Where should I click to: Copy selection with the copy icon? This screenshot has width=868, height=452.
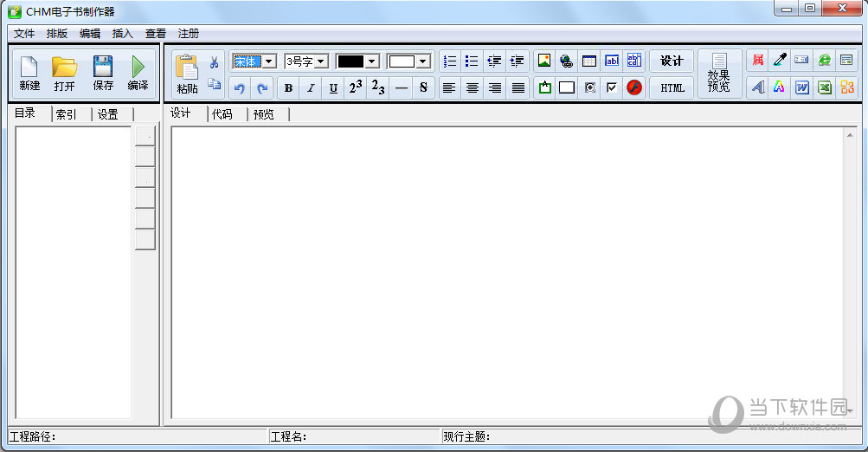pos(215,84)
